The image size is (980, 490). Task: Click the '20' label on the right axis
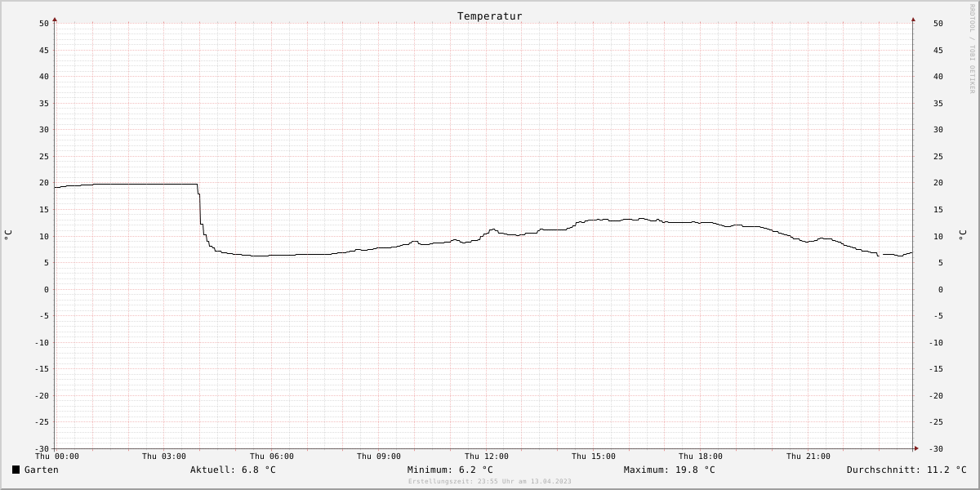point(938,183)
